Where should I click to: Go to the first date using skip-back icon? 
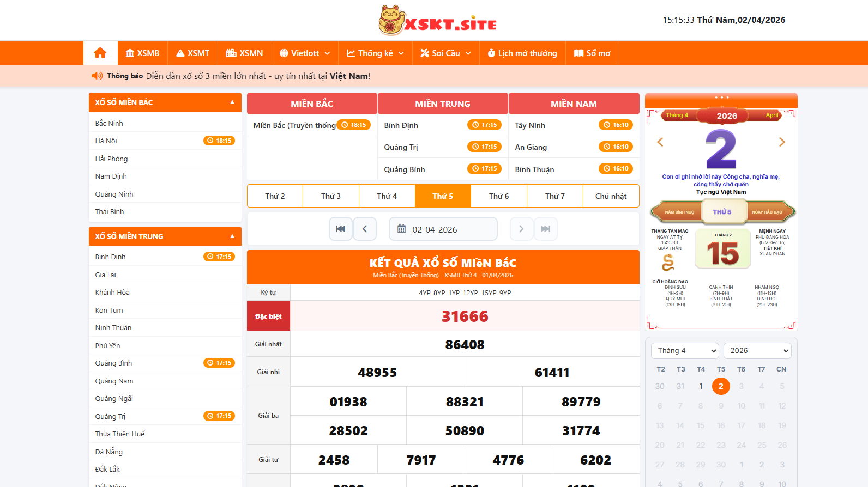[x=340, y=229]
